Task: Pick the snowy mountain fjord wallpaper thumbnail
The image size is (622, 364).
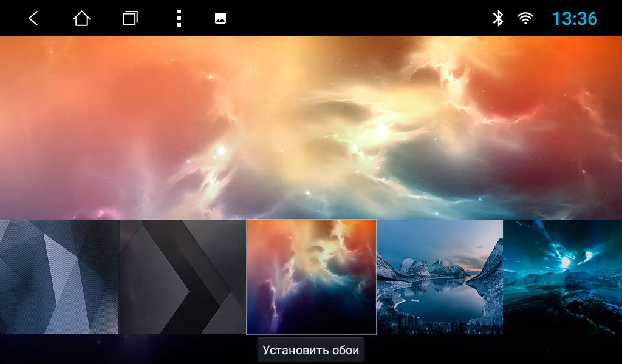Action: (x=440, y=277)
